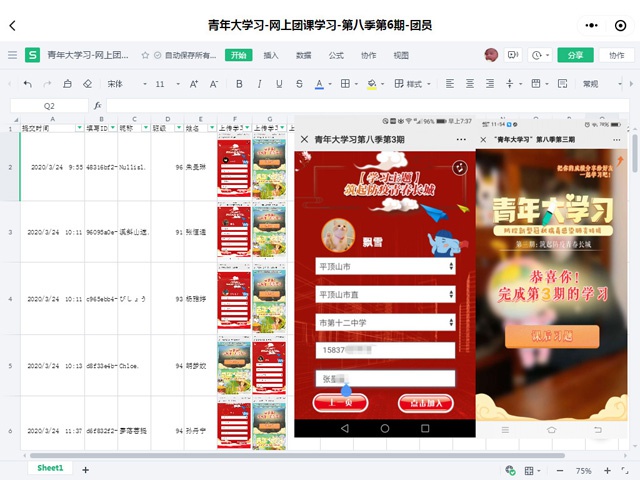Click the underline formatting icon

pyautogui.click(x=279, y=84)
